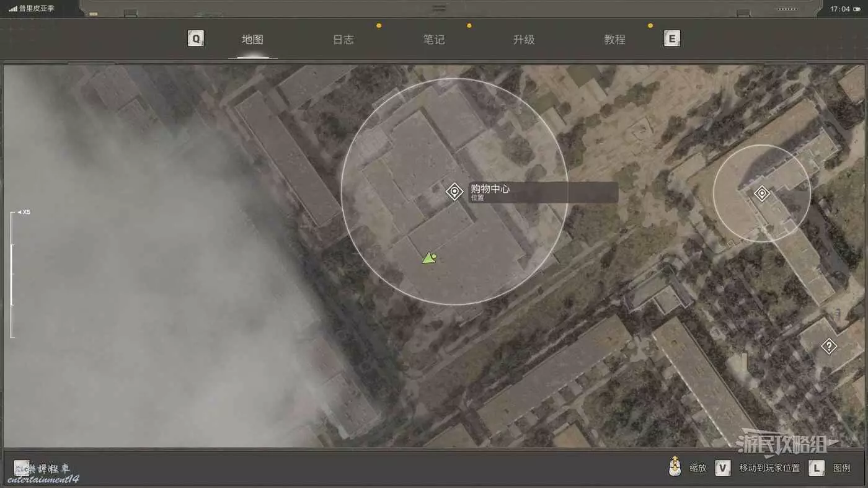Click the signal strength icon
Image resolution: width=868 pixels, height=488 pixels.
tap(13, 9)
